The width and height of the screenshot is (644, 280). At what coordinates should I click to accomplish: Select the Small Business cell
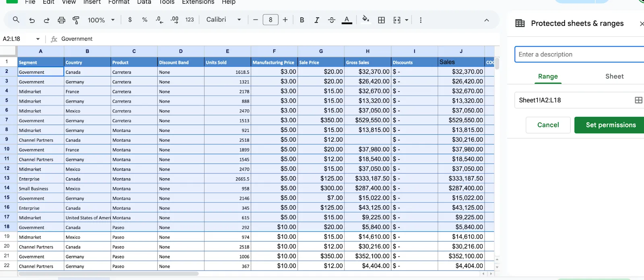click(41, 188)
